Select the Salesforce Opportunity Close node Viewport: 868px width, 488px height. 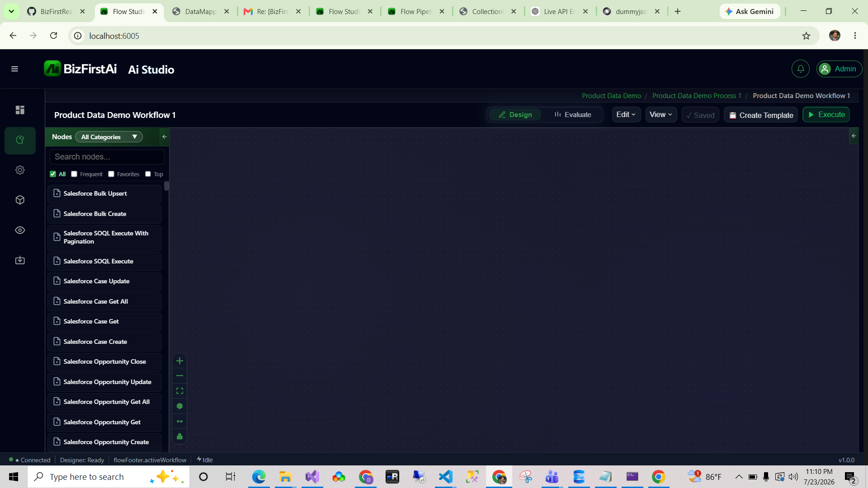104,361
